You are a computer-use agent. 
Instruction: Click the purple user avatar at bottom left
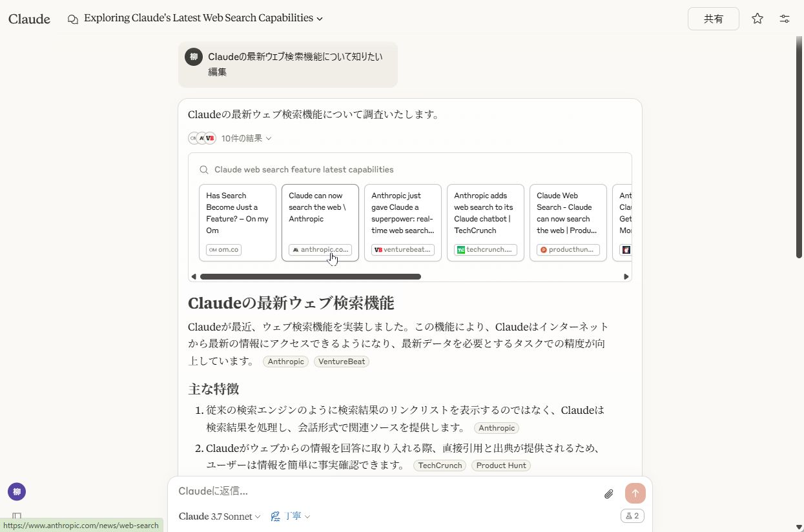[17, 492]
